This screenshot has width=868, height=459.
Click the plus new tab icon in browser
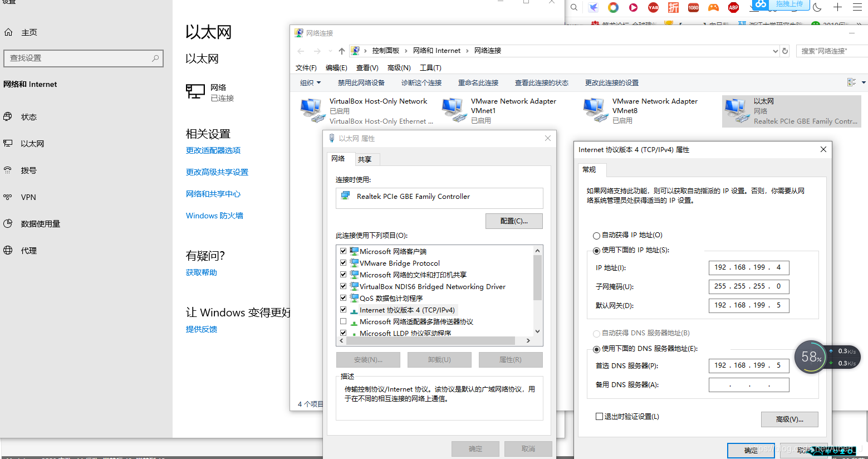point(837,7)
